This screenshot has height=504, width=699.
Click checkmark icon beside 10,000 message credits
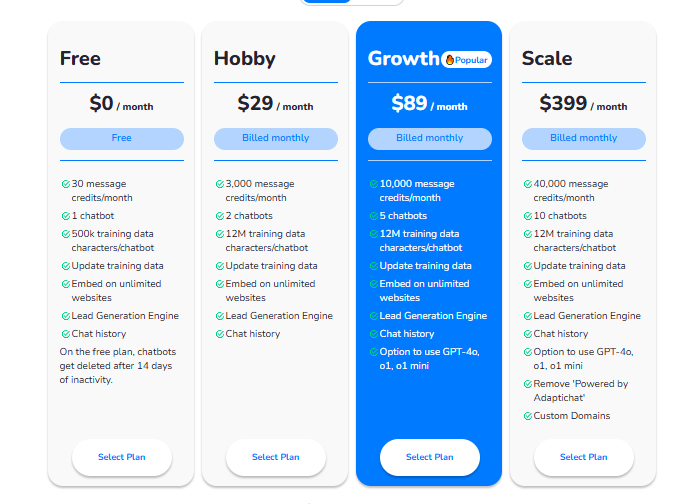[x=374, y=184]
